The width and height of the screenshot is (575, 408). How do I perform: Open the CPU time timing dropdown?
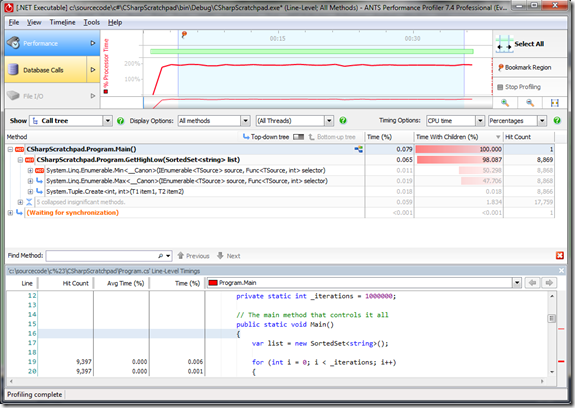[x=480, y=121]
